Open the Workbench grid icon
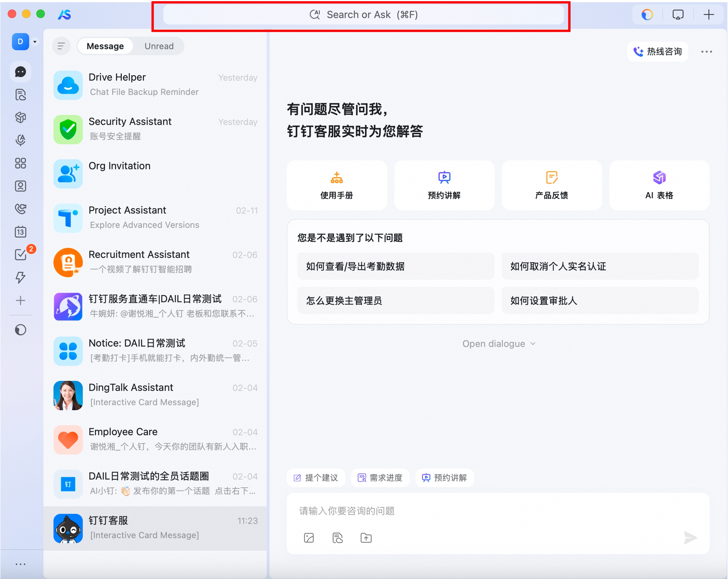The height and width of the screenshot is (579, 728). 20,163
